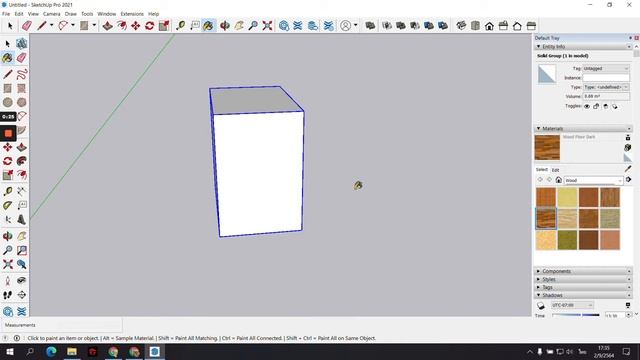Select the Pan hand tool in top toolbar
Image resolution: width=640 pixels, height=360 pixels.
coord(239,26)
